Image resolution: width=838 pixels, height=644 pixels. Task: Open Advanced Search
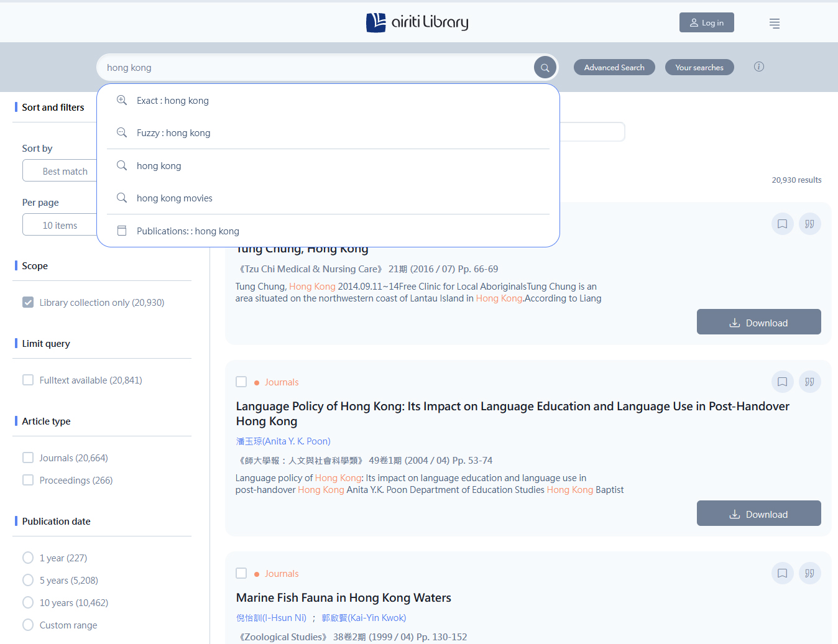click(614, 67)
